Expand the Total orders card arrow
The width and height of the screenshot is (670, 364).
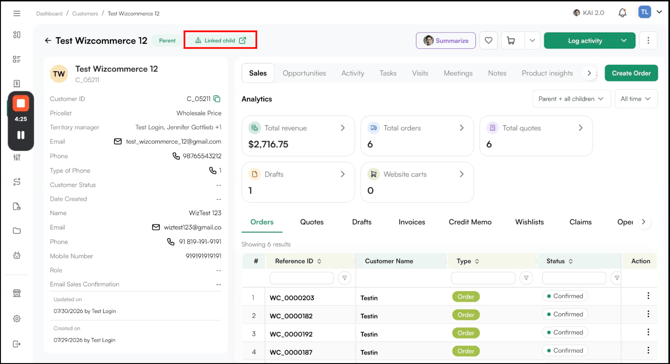pos(461,128)
